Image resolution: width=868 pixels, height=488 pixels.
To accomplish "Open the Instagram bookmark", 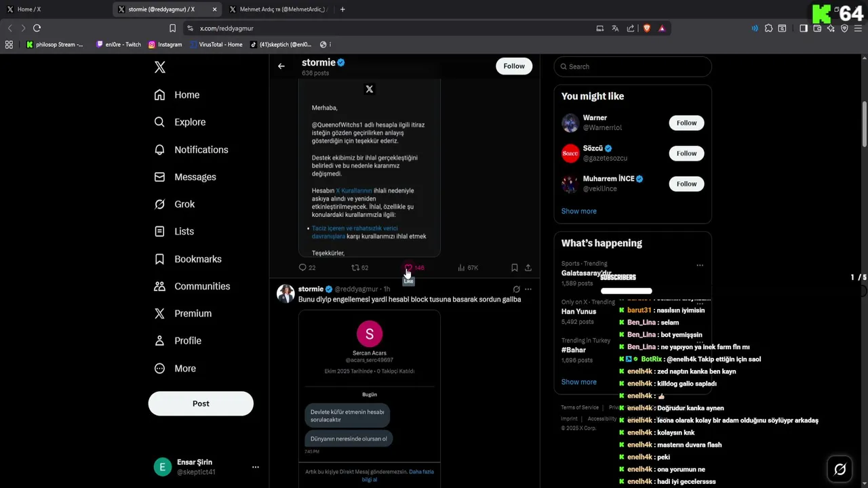I will click(x=165, y=45).
